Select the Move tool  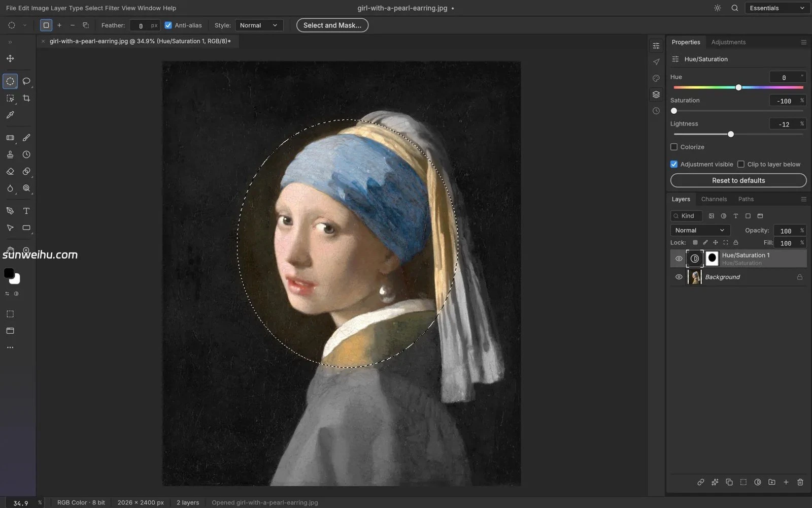click(10, 58)
